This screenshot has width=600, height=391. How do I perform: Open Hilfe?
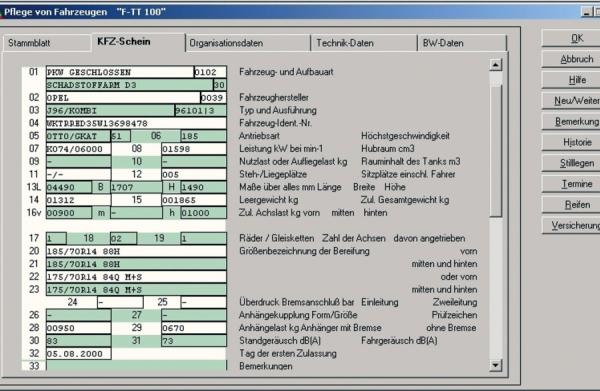571,80
